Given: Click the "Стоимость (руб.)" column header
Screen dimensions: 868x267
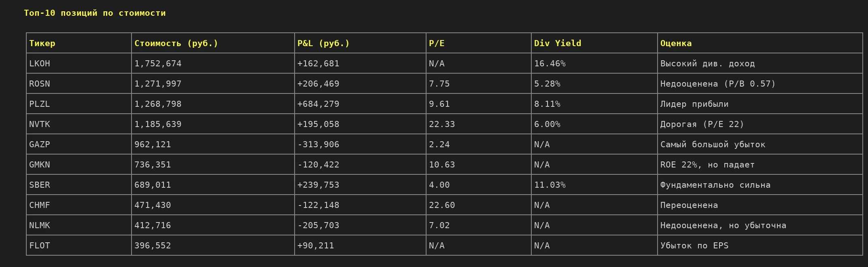Looking at the screenshot, I should pos(176,43).
